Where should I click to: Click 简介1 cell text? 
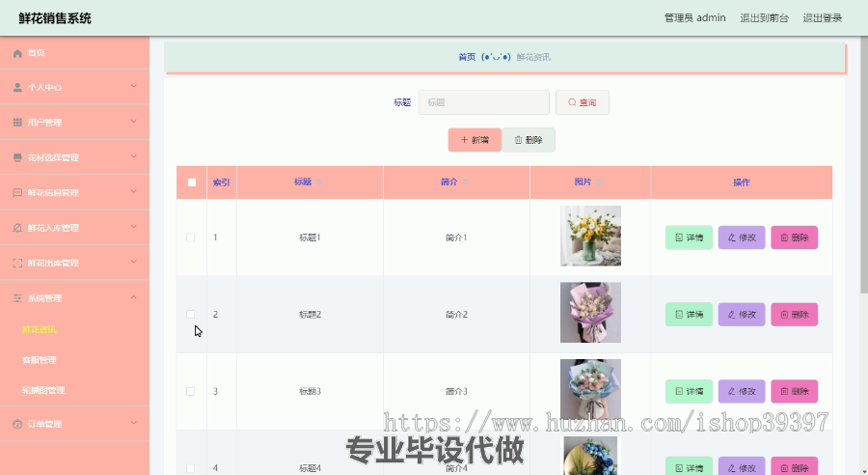456,237
